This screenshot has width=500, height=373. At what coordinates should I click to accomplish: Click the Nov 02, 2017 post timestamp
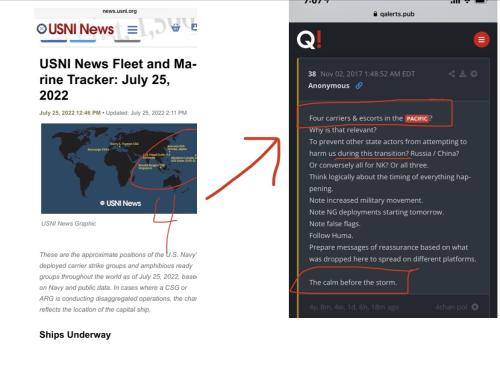[368, 74]
